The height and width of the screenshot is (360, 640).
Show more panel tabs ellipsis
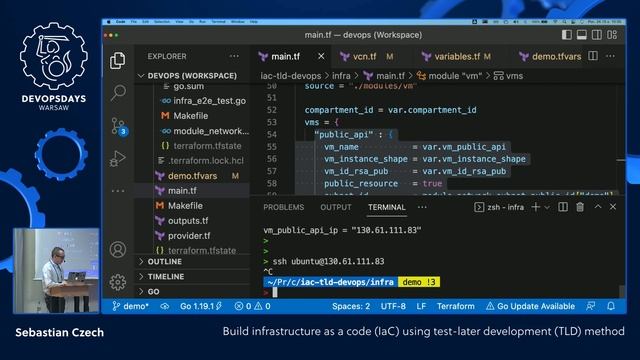pos(422,207)
